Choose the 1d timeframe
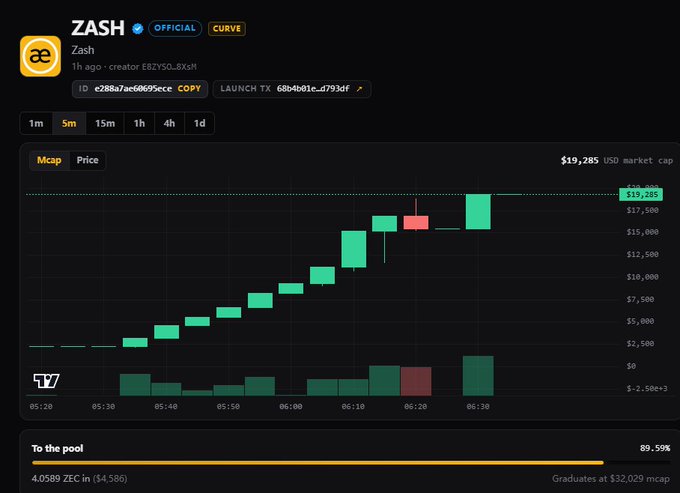 pos(199,123)
